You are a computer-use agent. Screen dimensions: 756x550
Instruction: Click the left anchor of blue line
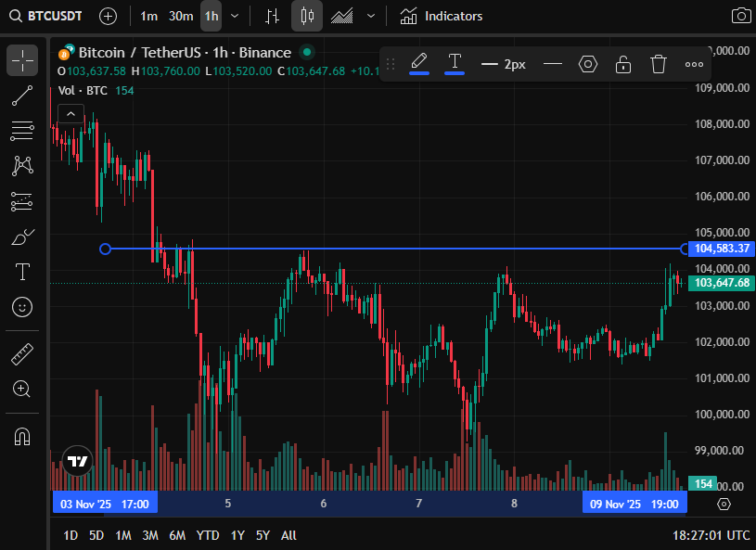[x=105, y=249]
